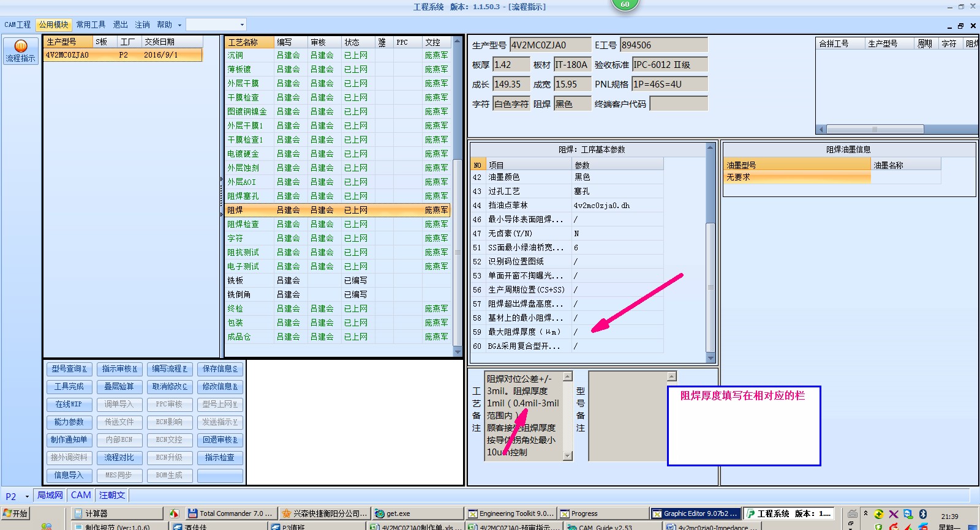Click 取消修改C button
This screenshot has width=980, height=530.
tap(169, 387)
